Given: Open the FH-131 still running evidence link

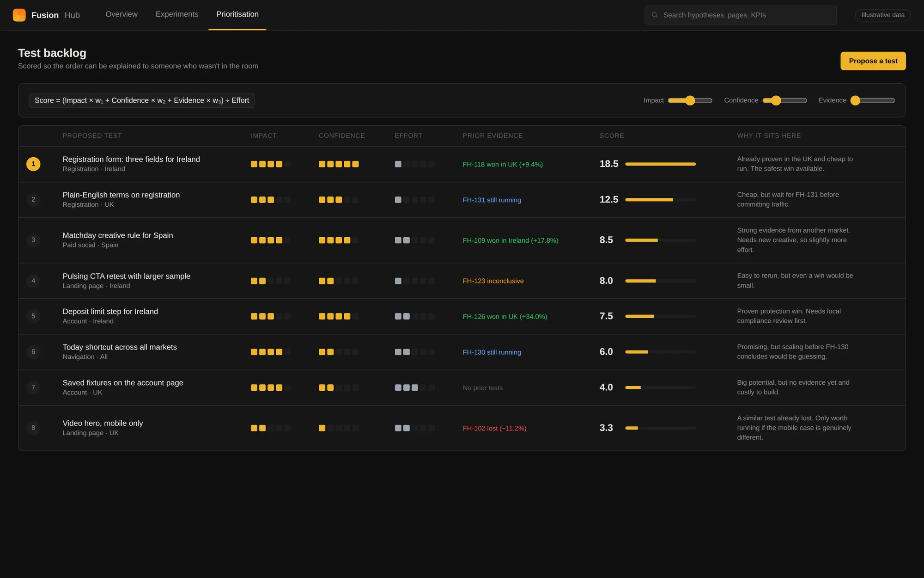Looking at the screenshot, I should click(x=492, y=200).
